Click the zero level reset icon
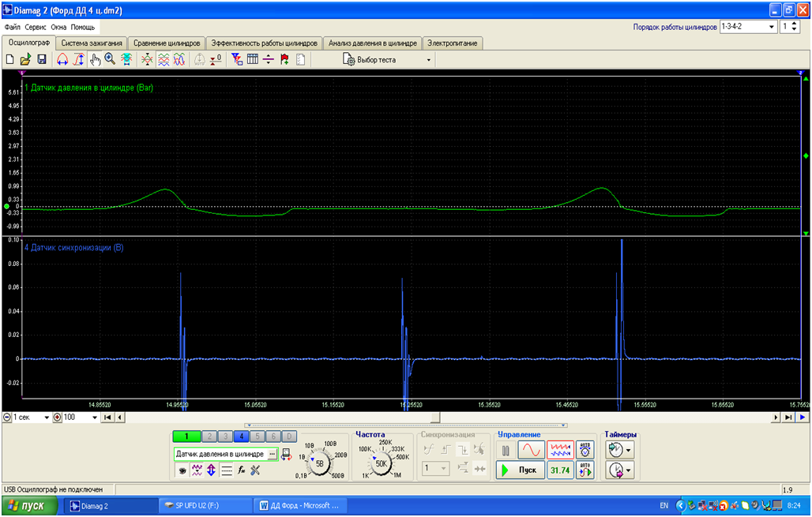The width and height of the screenshot is (812, 517). tap(216, 59)
